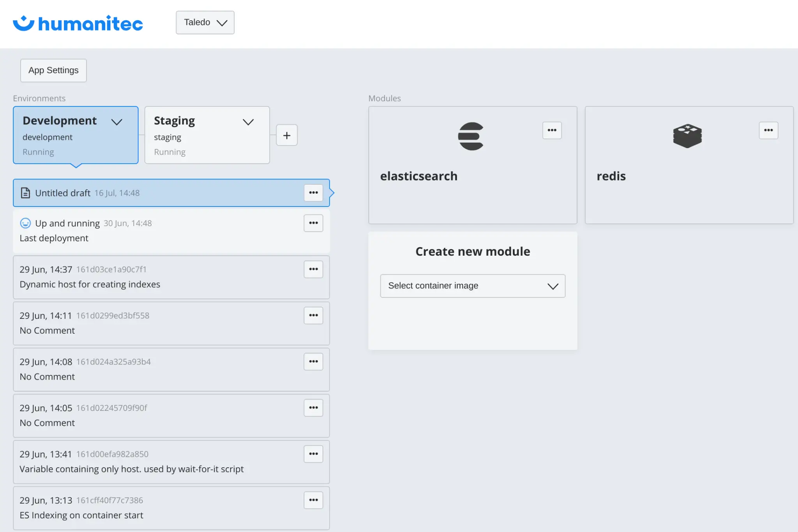Open App Settings
This screenshot has height=532, width=798.
point(53,71)
